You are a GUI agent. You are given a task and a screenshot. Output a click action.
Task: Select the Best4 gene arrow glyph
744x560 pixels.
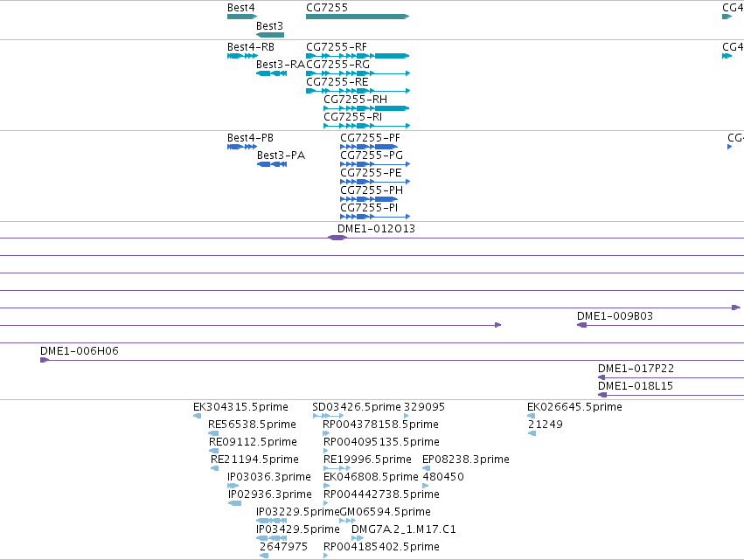242,17
